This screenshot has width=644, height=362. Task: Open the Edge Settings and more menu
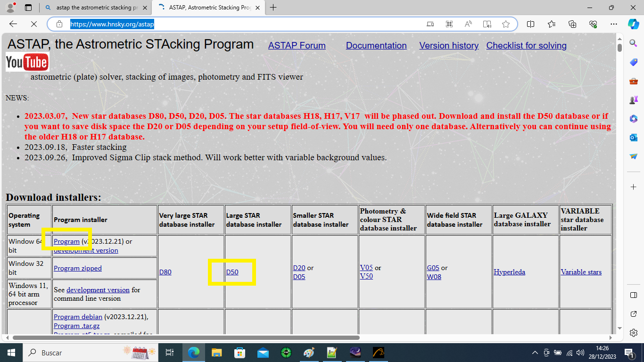point(613,24)
